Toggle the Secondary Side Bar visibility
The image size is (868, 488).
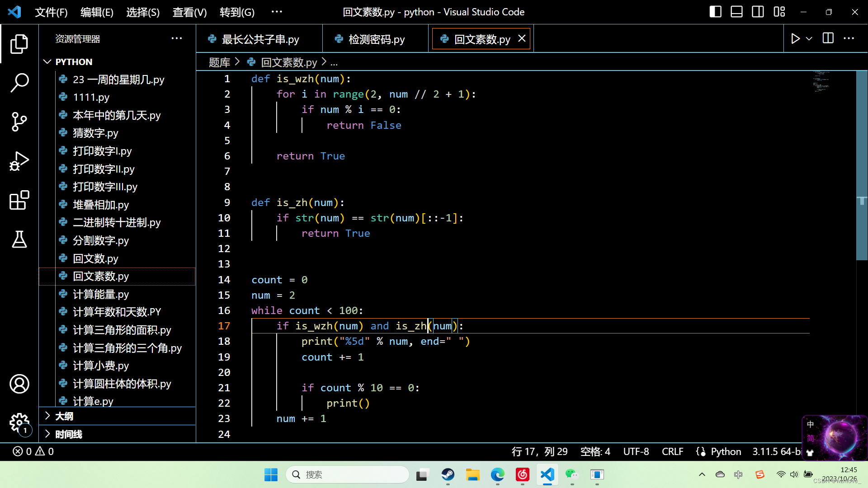pyautogui.click(x=758, y=12)
